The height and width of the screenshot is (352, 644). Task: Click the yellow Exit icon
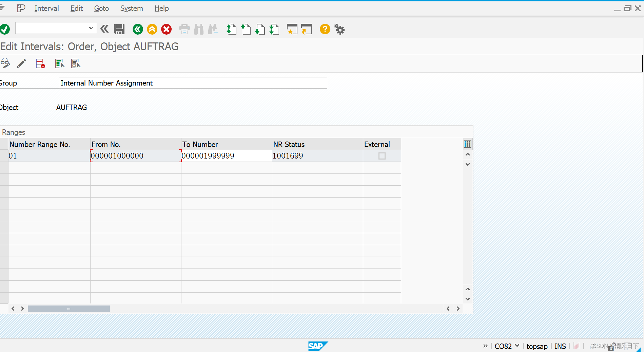[152, 29]
